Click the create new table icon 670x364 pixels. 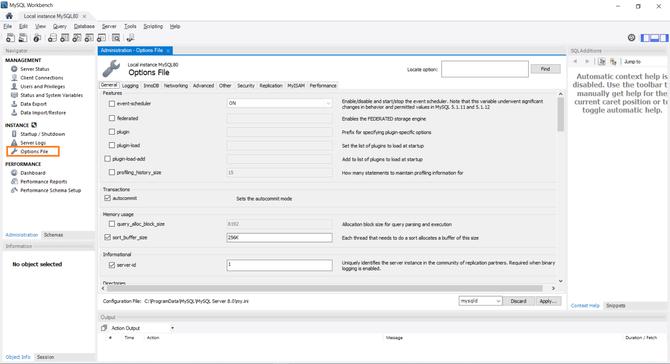click(x=65, y=38)
